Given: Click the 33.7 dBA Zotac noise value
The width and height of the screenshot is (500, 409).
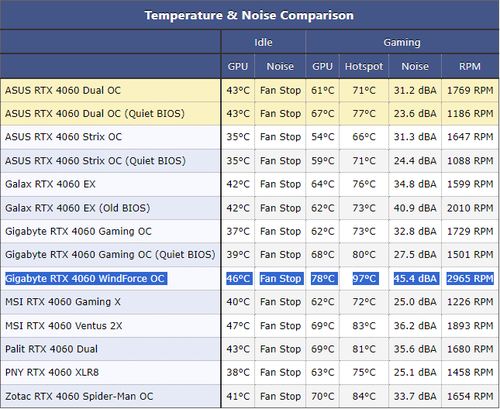Looking at the screenshot, I should [415, 396].
